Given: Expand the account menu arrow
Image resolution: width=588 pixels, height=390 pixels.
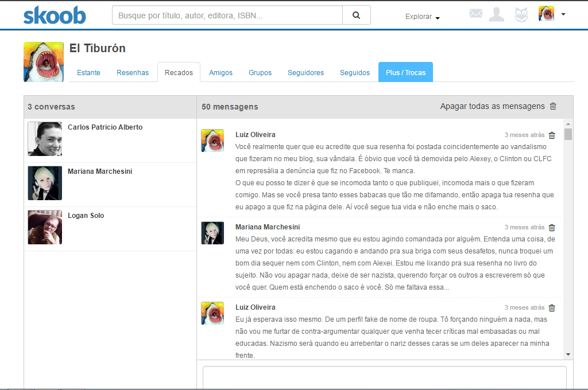Looking at the screenshot, I should [x=563, y=14].
